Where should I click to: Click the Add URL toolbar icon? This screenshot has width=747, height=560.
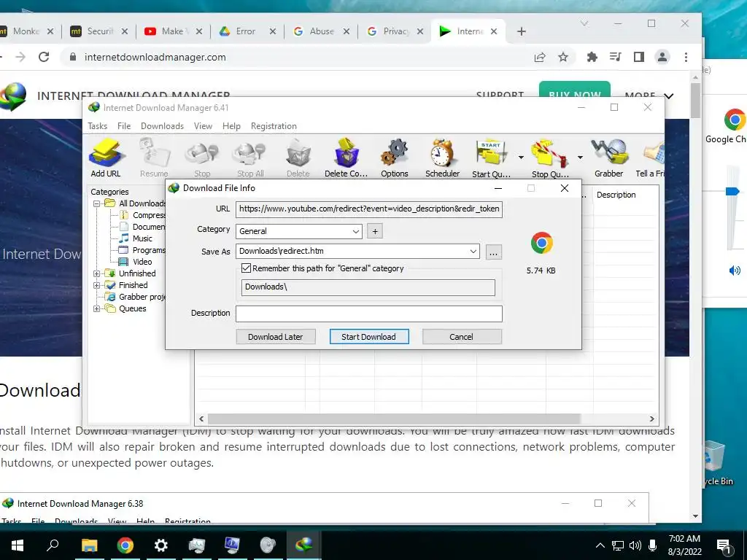(x=106, y=157)
